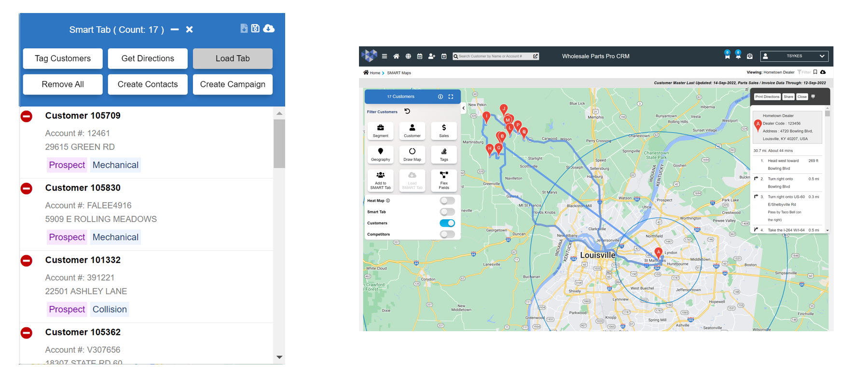Click the Get Directions button
The width and height of the screenshot is (868, 377).
148,58
